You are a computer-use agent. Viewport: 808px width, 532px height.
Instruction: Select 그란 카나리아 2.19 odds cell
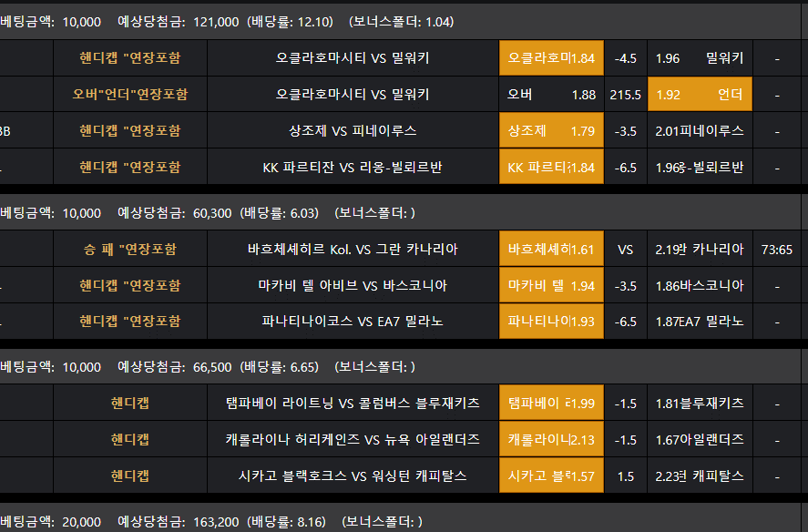click(700, 250)
